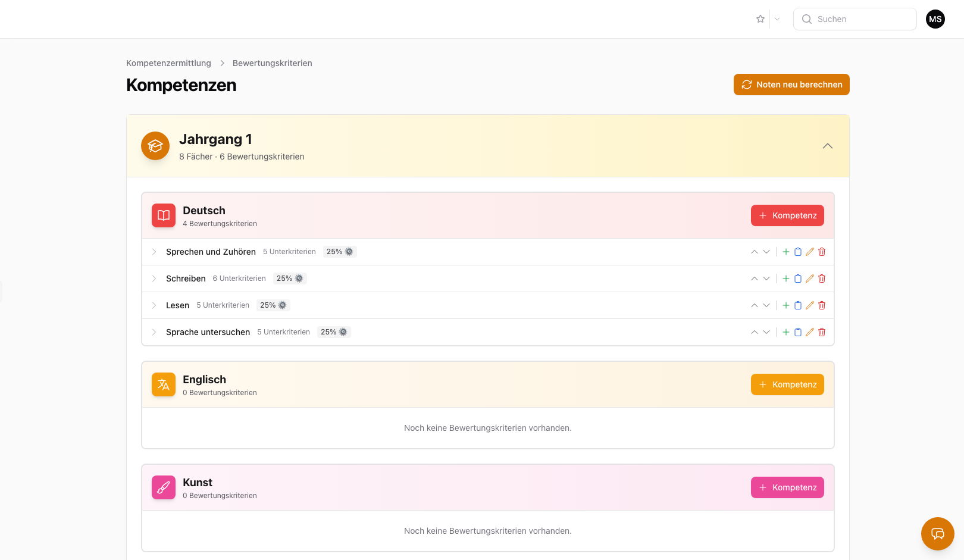The height and width of the screenshot is (560, 964).
Task: Add sub-criterion to Sprache untersuchen via plus icon
Action: [x=786, y=332]
